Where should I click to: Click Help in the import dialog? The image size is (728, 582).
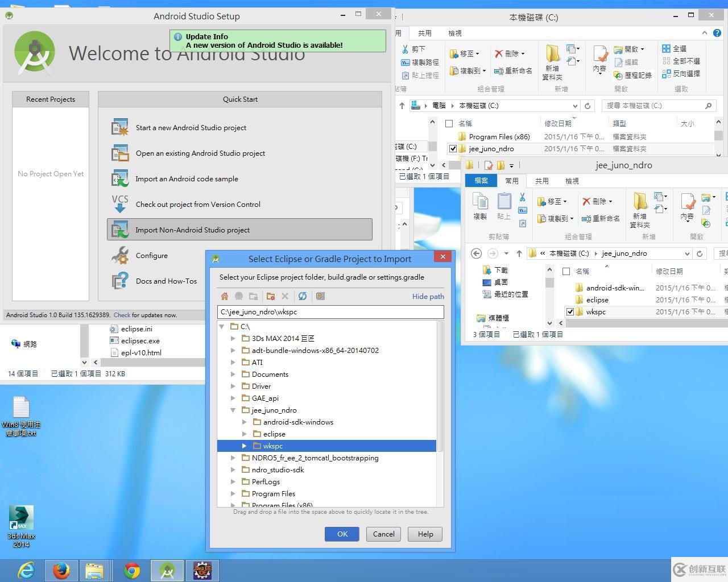tap(425, 534)
